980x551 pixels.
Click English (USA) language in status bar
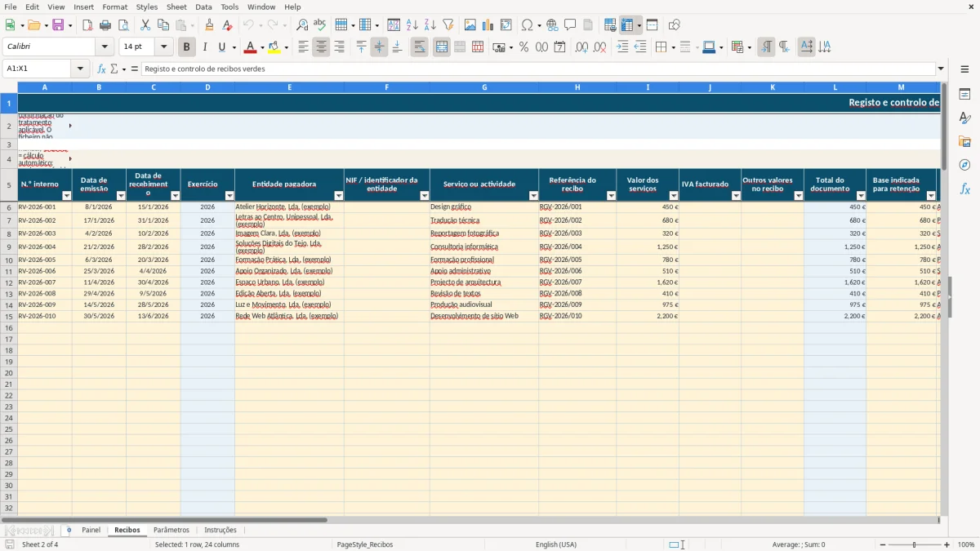(556, 544)
